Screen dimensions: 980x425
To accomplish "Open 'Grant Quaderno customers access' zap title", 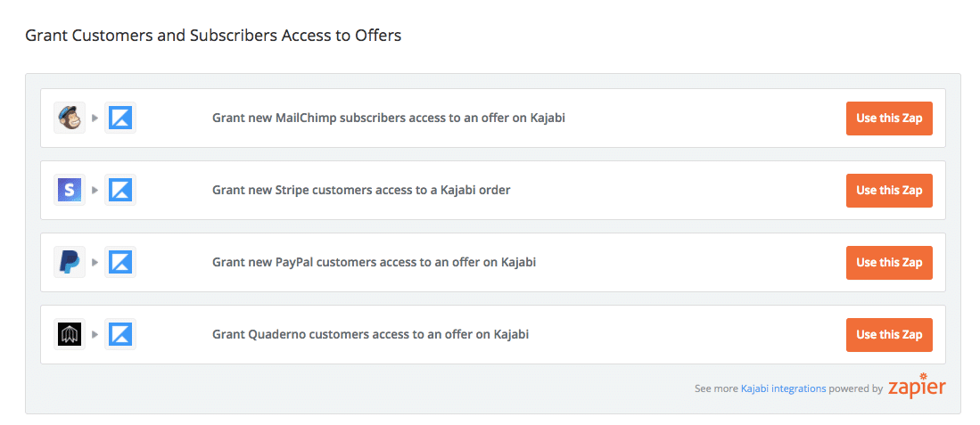I will [370, 334].
